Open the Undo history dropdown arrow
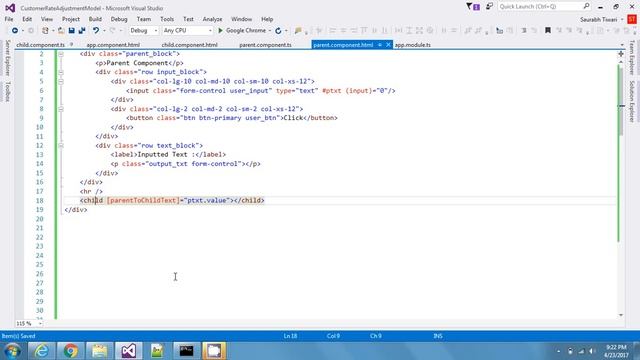The height and width of the screenshot is (360, 640). [104, 31]
